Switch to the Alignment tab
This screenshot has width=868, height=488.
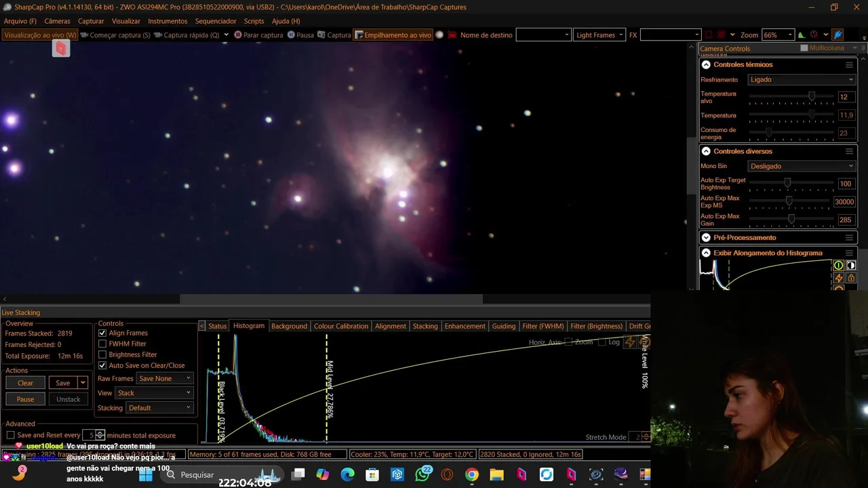tap(391, 326)
